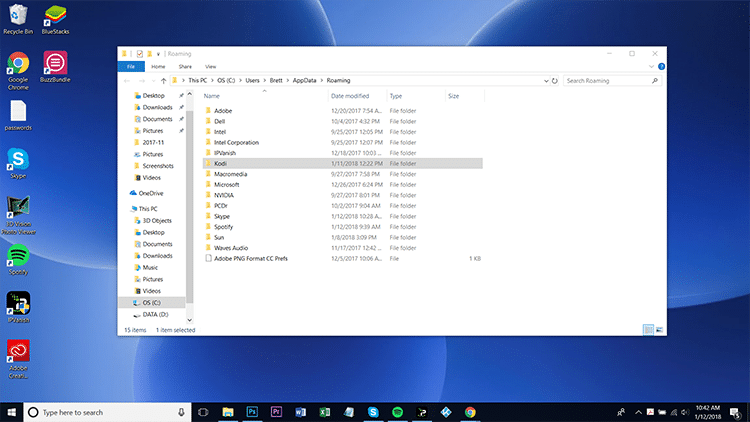Open the IPVanish desktop shortcut
The width and height of the screenshot is (750, 422).
click(18, 307)
